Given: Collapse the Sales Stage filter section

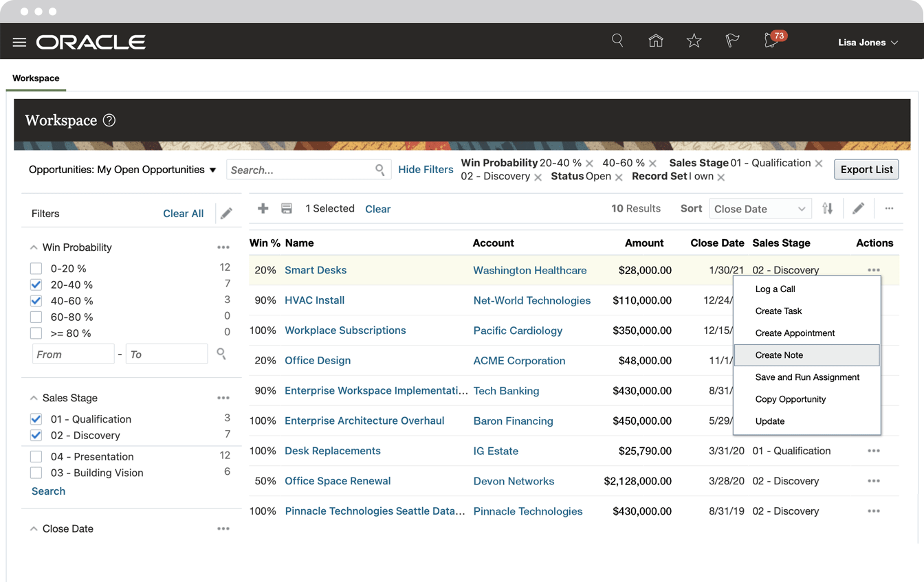Looking at the screenshot, I should click(x=34, y=398).
